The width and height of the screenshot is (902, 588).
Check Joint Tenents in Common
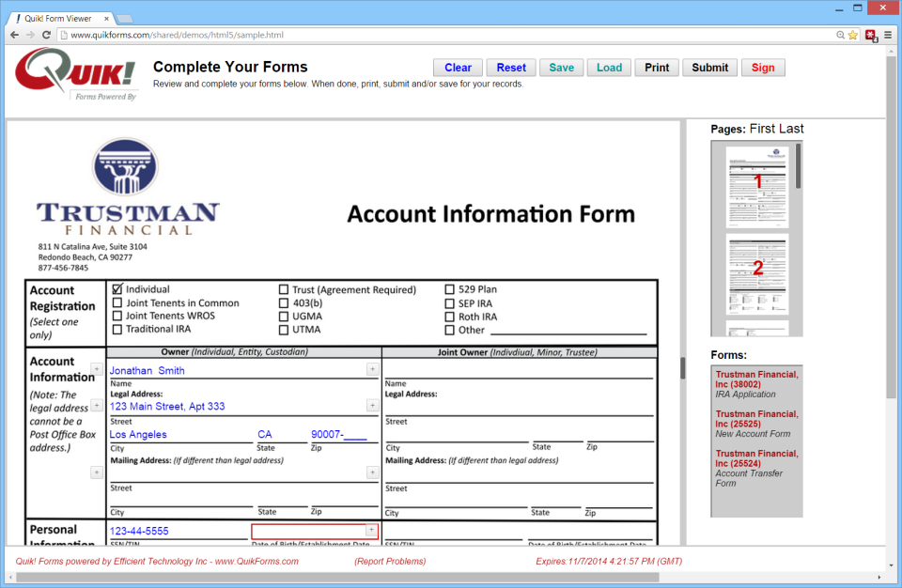(117, 302)
